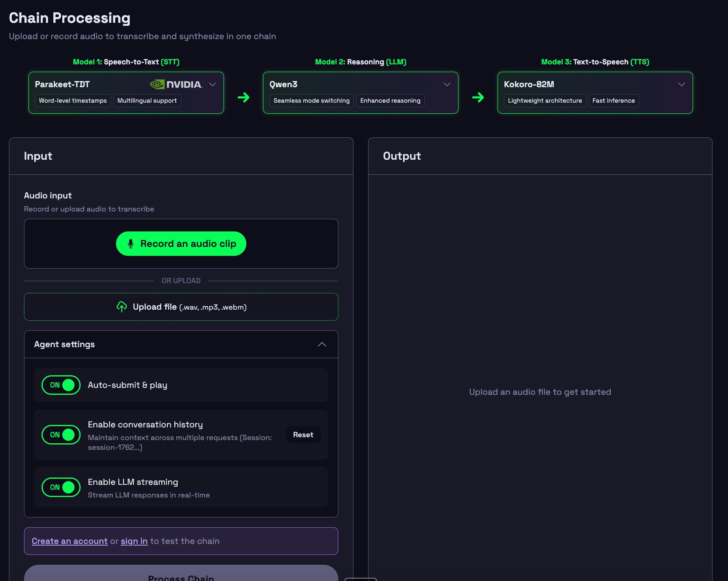Screen dimensions: 728x581
Task: Click the Fast inference tag
Action: point(614,101)
